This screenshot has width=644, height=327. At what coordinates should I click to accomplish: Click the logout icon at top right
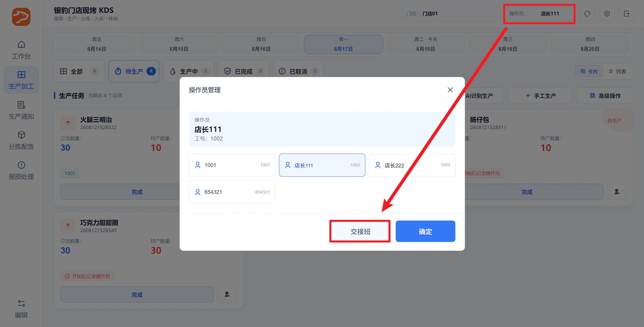click(627, 14)
